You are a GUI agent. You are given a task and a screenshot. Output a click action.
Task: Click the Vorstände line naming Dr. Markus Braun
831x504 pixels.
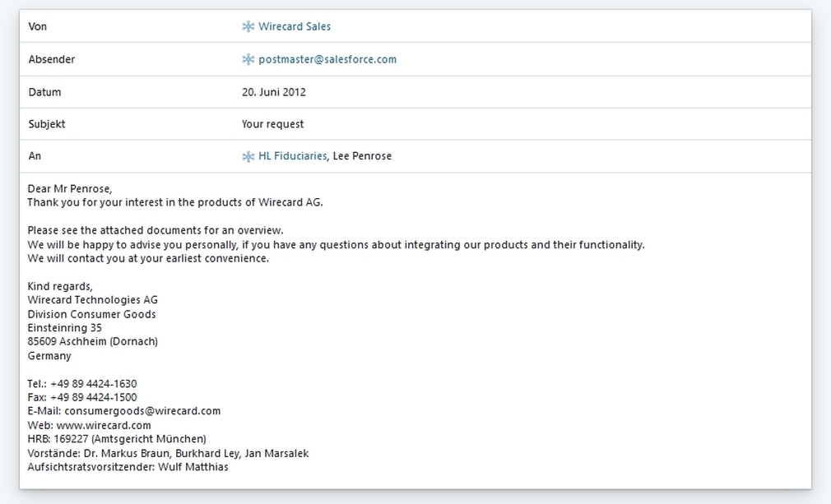point(168,454)
